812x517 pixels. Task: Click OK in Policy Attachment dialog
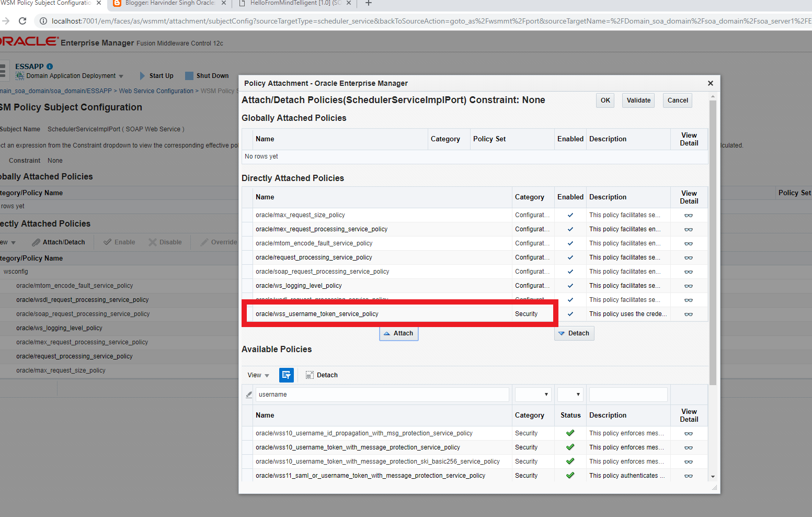pos(605,100)
